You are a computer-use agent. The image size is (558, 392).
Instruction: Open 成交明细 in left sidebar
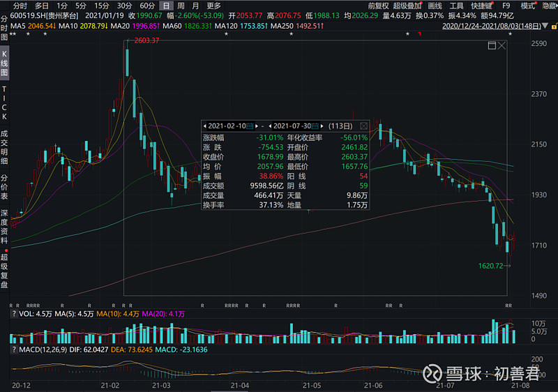[4, 147]
